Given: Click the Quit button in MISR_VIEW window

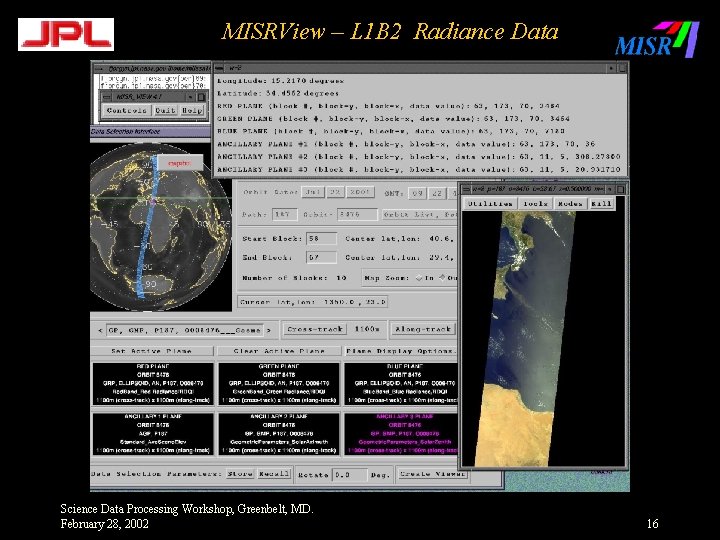Looking at the screenshot, I should pyautogui.click(x=165, y=110).
